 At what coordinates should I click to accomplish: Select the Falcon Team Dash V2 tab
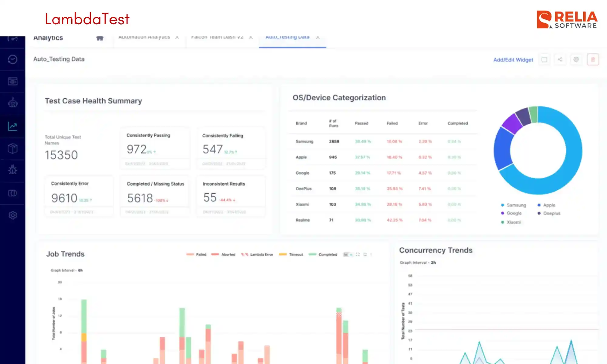tap(217, 37)
